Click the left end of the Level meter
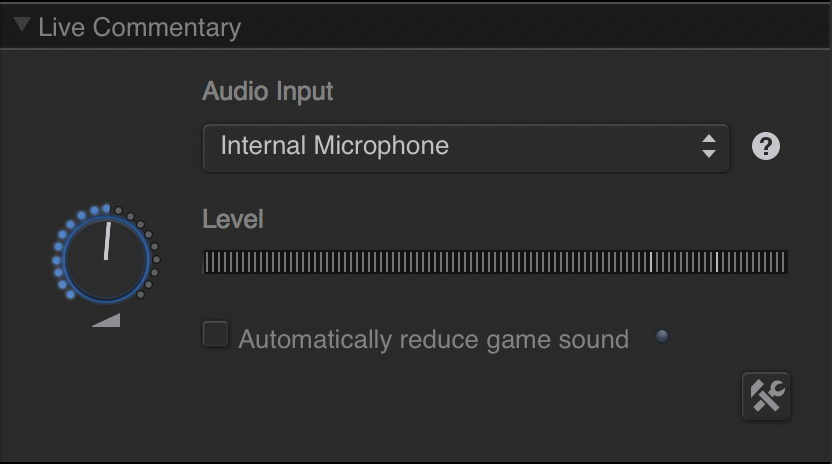This screenshot has height=464, width=832. tap(209, 262)
